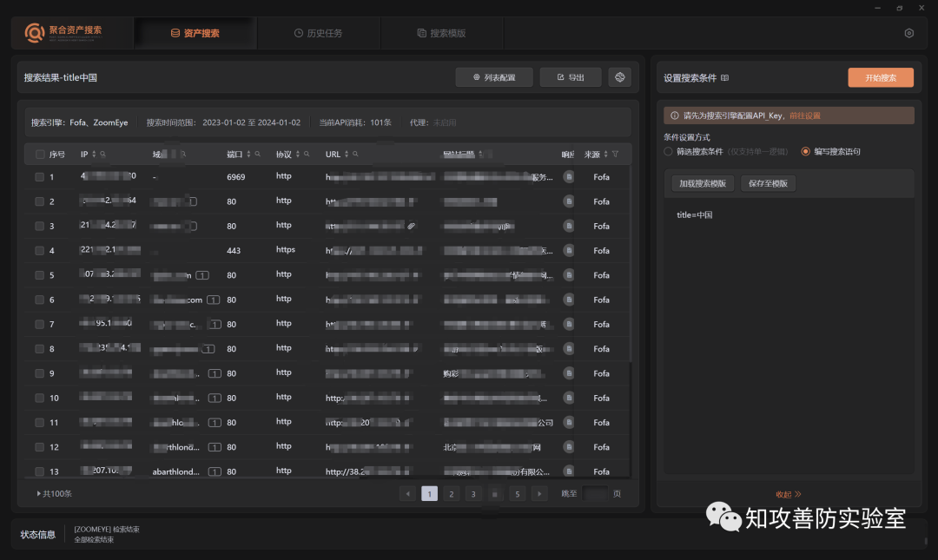View the response document icon in row 11
This screenshot has width=938, height=560.
[x=569, y=423]
